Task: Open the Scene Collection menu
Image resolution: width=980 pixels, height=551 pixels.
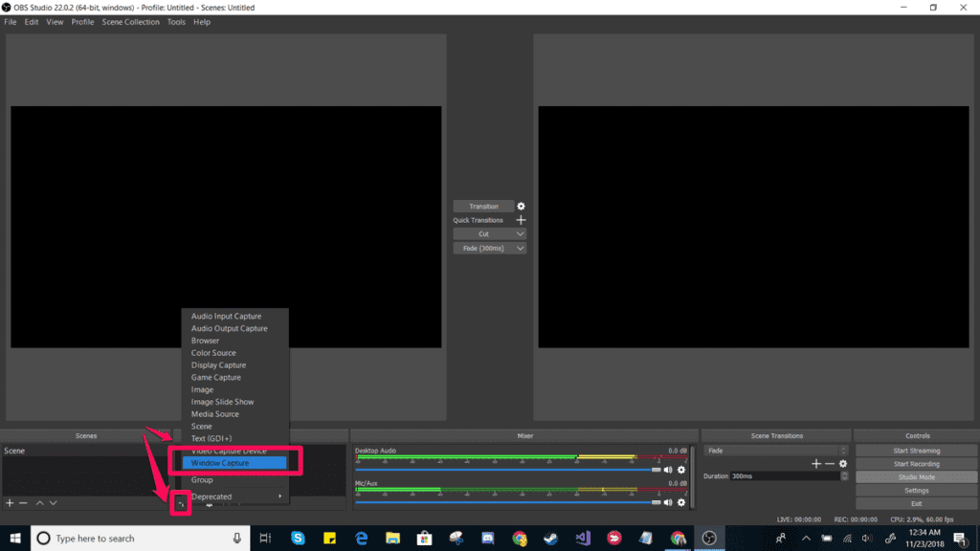Action: [130, 22]
